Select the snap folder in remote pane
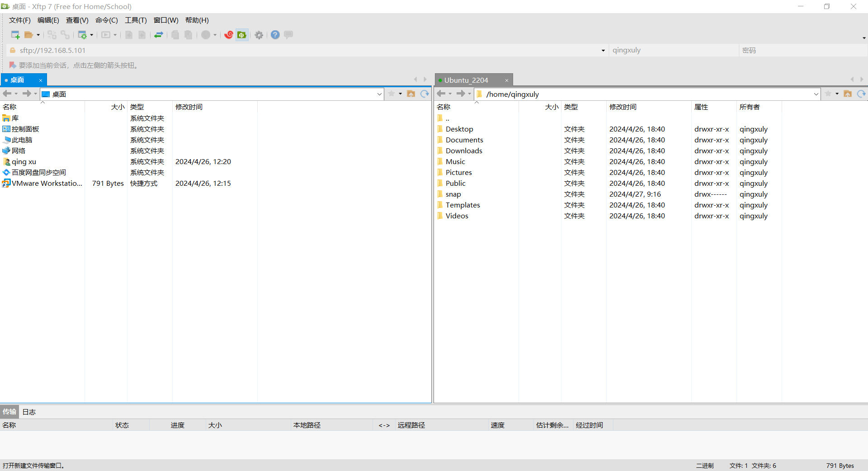 tap(453, 194)
